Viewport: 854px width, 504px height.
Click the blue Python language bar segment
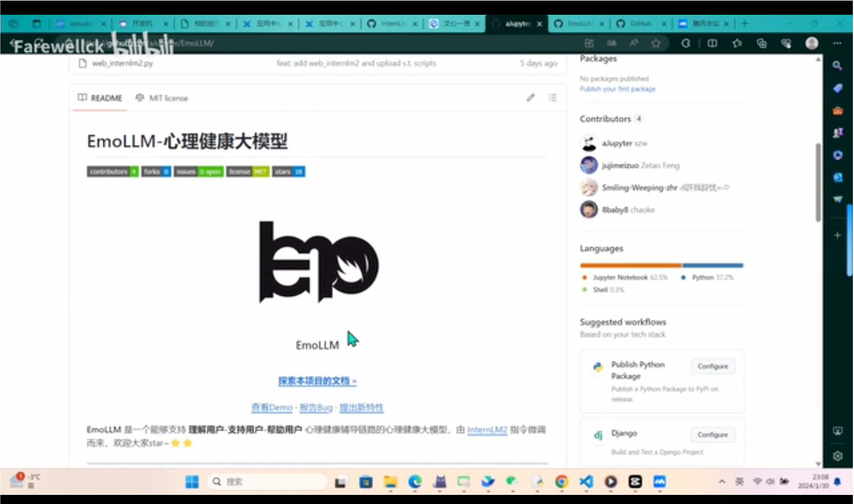713,266
